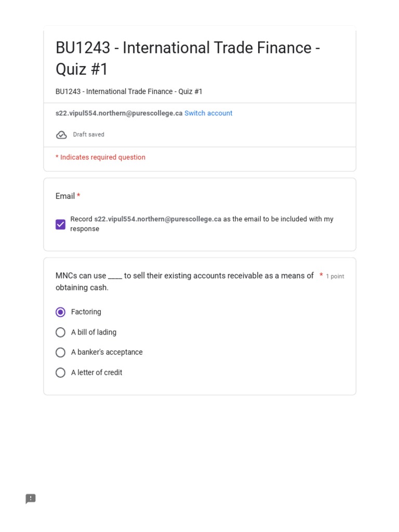Screen dimensions: 399x532
Task: Click the Draft saved cloud icon
Action: click(x=61, y=135)
